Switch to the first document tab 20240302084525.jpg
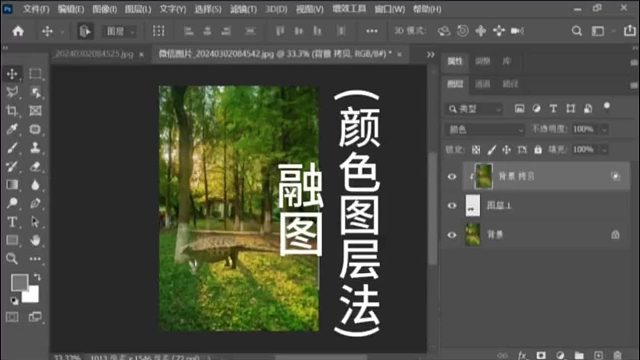The width and height of the screenshot is (640, 360). coord(94,54)
